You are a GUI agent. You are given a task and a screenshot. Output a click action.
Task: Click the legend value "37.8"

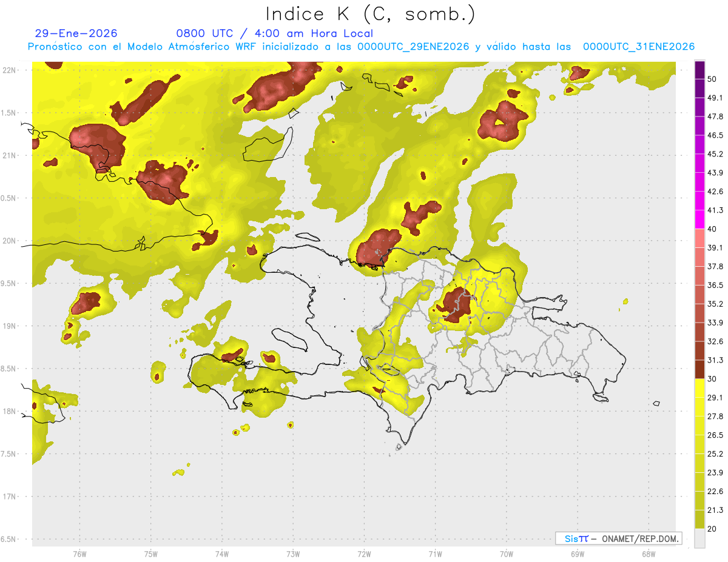(x=716, y=267)
